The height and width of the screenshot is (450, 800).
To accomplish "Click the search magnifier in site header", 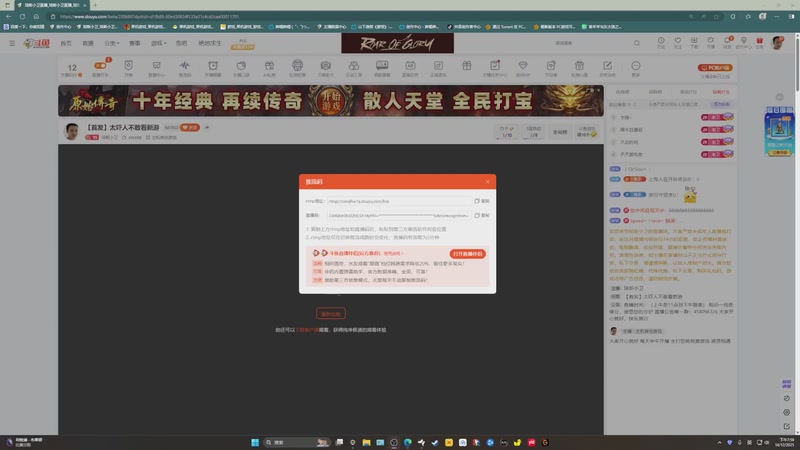I will [637, 43].
